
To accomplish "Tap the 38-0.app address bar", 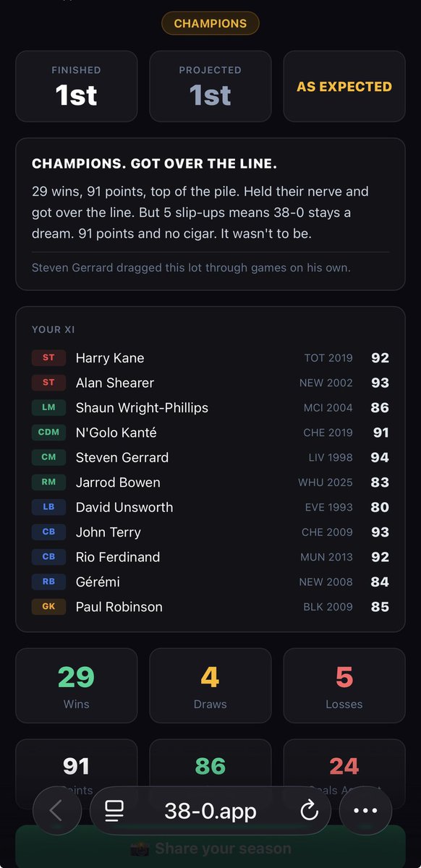I will (210, 811).
